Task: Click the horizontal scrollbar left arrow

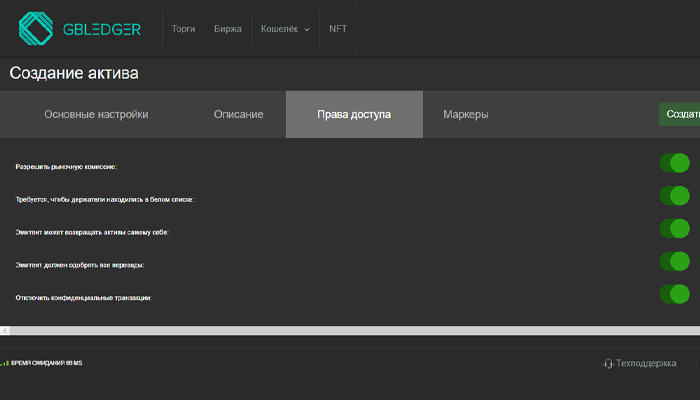Action: (x=5, y=331)
